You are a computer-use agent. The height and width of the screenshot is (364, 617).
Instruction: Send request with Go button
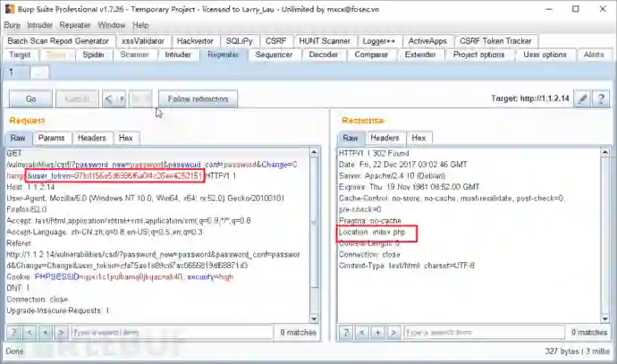pos(30,98)
